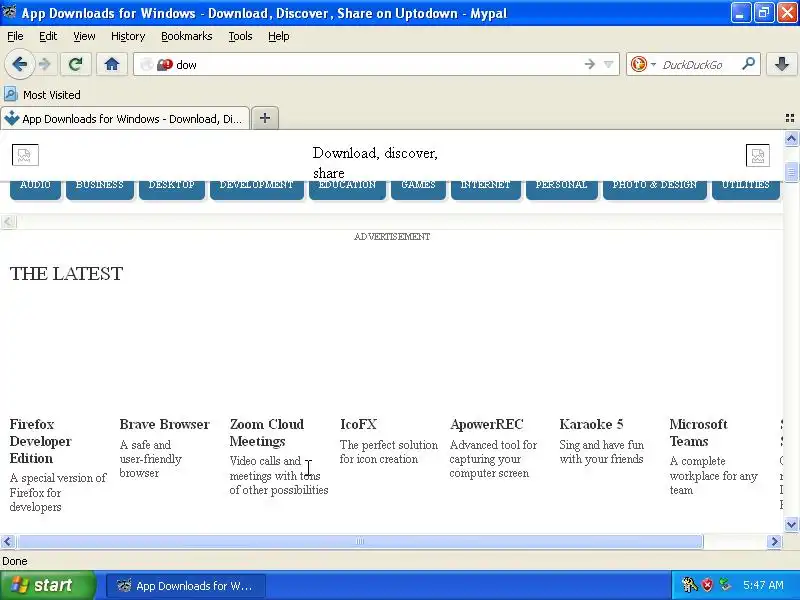Click the green network tray icon
This screenshot has width=800, height=600.
coord(725,585)
